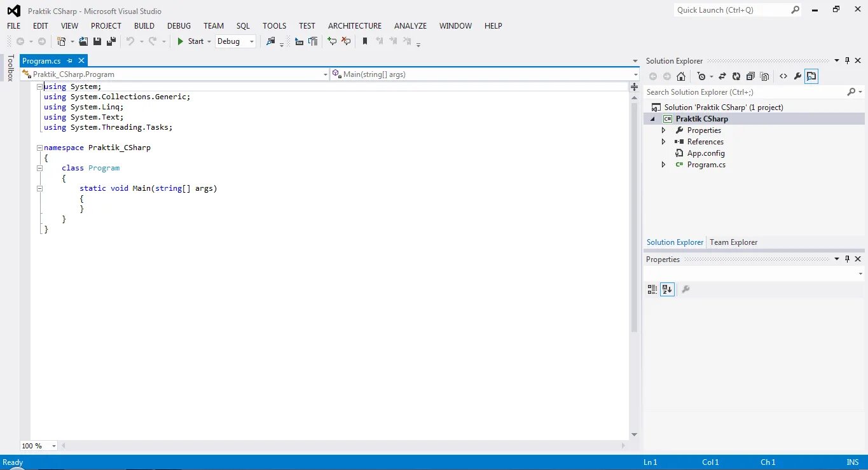The width and height of the screenshot is (868, 470).
Task: Select App.config in Solution Explorer
Action: click(706, 153)
